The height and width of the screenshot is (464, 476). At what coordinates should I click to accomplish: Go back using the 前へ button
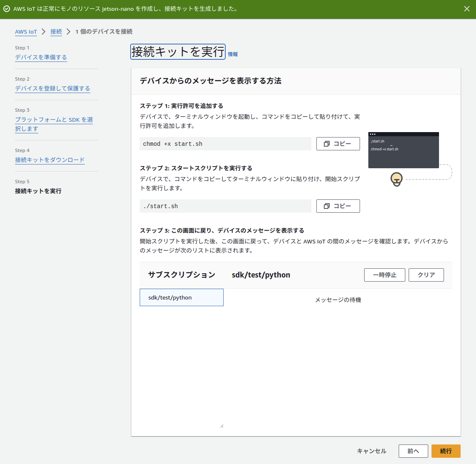coord(413,451)
